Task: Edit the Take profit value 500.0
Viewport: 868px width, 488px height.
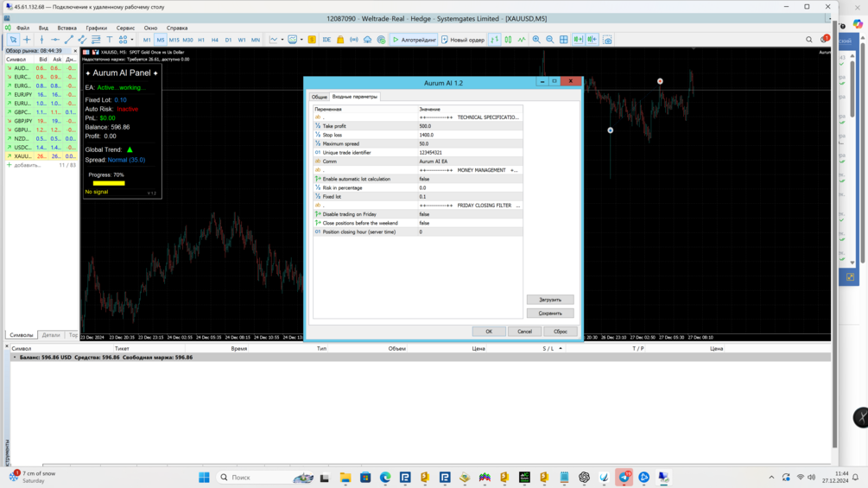Action: [470, 126]
